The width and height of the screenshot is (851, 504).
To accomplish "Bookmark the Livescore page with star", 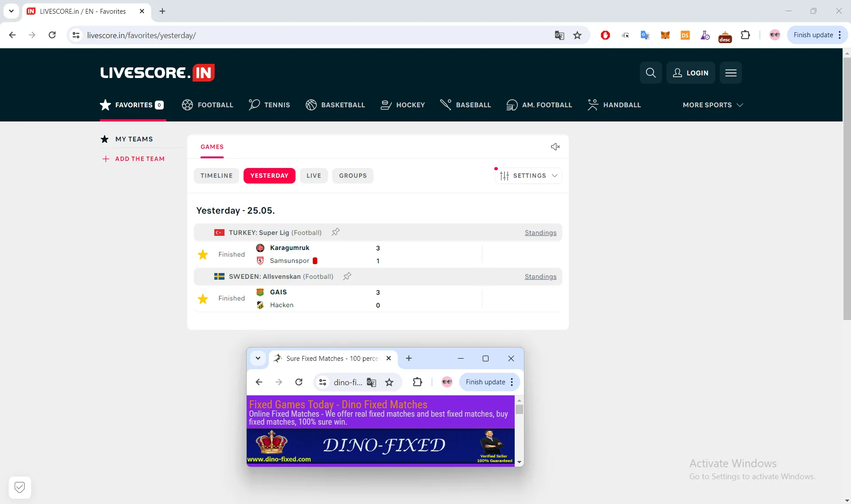I will [577, 35].
